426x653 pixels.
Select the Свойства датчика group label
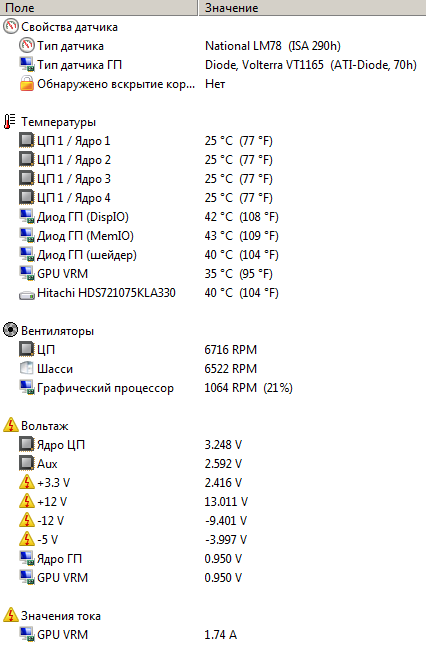pyautogui.click(x=69, y=27)
